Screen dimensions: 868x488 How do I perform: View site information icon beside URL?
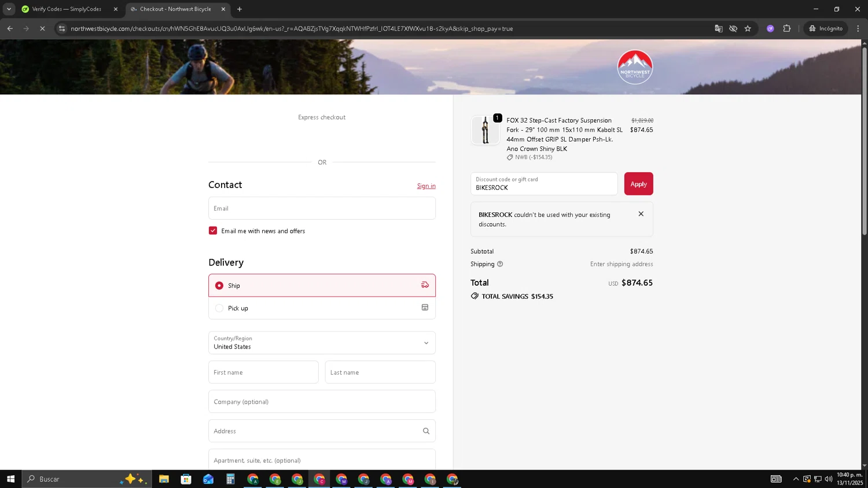tap(62, 28)
